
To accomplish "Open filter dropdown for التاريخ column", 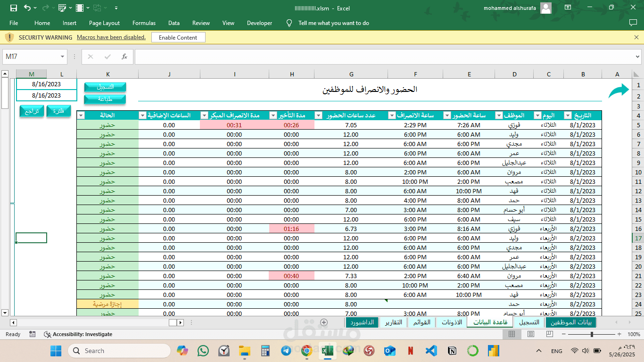I will [x=568, y=115].
